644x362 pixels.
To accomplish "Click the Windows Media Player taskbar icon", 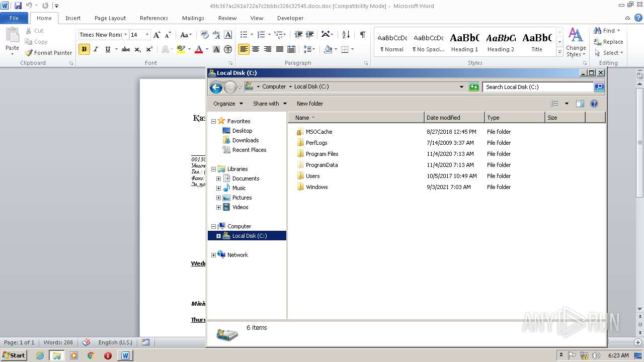I will 74,355.
